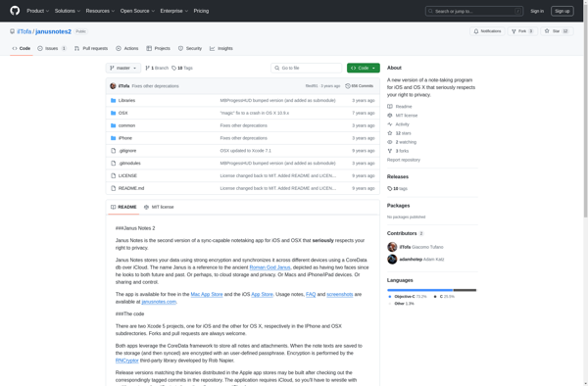
Task: Open the Product menu
Action: 37,11
